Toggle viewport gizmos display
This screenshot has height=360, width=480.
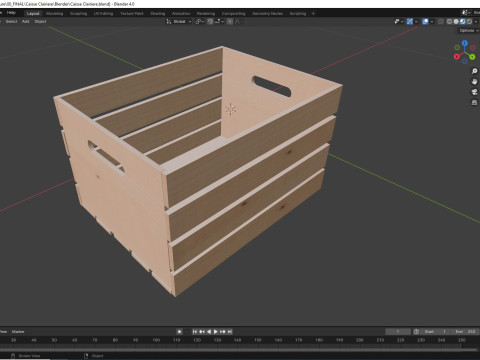coord(410,21)
